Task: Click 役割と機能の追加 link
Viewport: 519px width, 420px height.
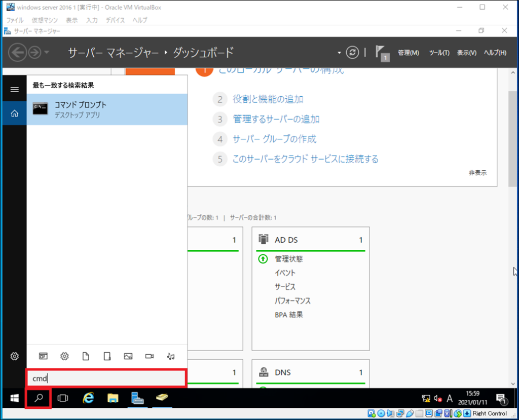Action: tap(268, 99)
